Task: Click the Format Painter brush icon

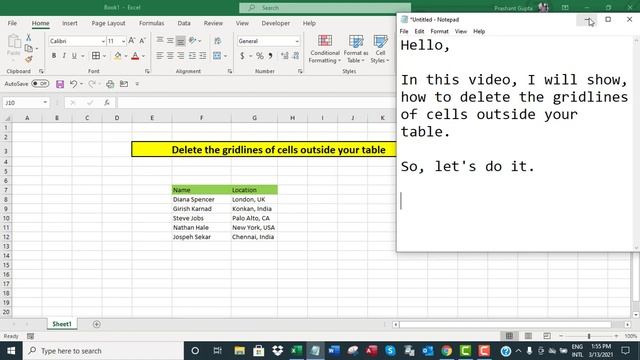Action: click(x=29, y=59)
